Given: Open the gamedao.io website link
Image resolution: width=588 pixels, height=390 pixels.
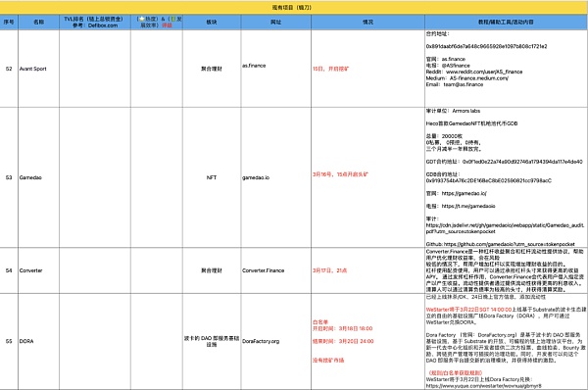Looking at the screenshot, I should tap(256, 177).
